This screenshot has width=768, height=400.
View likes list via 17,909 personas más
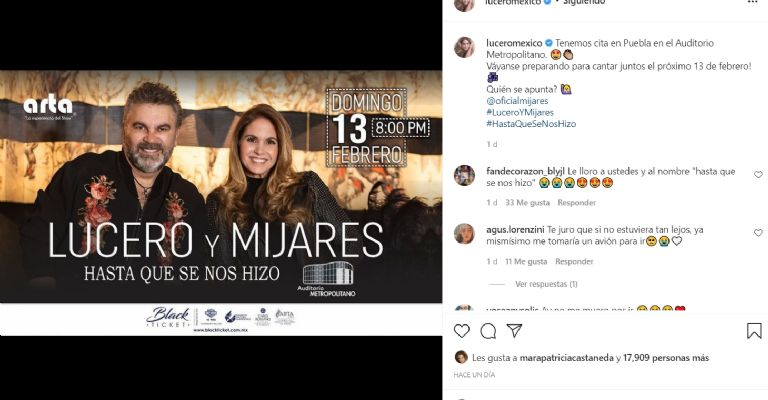666,358
